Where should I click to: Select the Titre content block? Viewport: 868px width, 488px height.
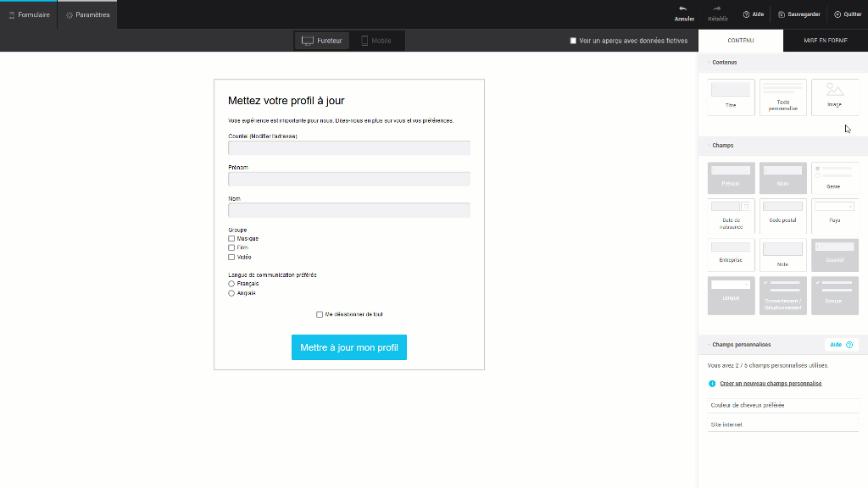coord(730,97)
